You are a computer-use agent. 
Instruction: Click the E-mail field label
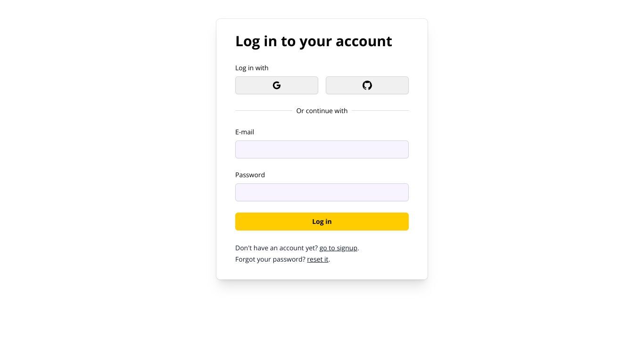(x=245, y=132)
